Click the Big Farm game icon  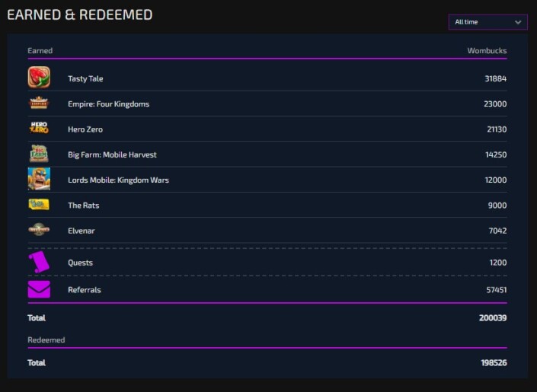tap(39, 154)
